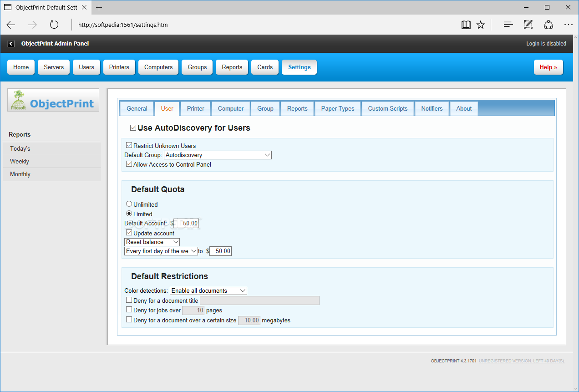Open the About tab
Image resolution: width=579 pixels, height=392 pixels.
(x=464, y=108)
